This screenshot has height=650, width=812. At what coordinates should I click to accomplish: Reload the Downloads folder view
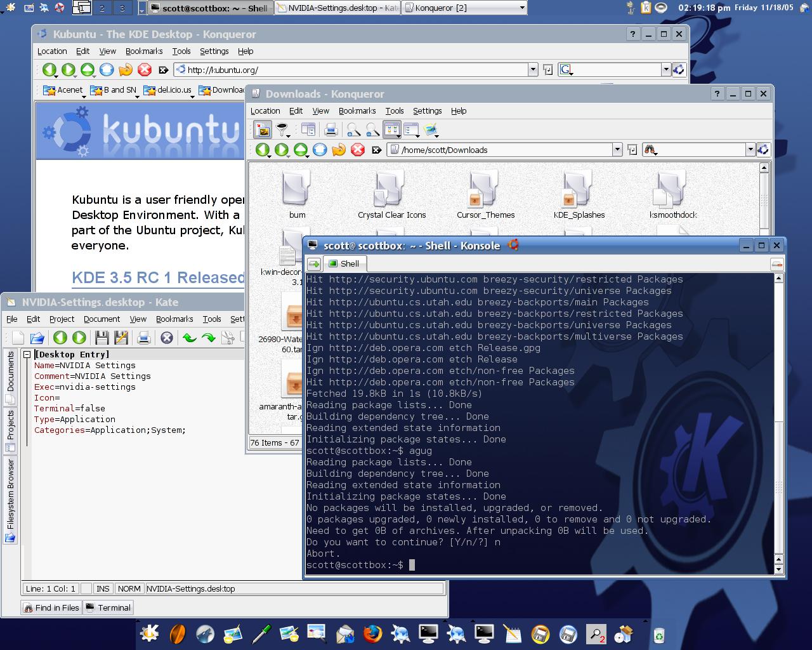click(x=339, y=150)
